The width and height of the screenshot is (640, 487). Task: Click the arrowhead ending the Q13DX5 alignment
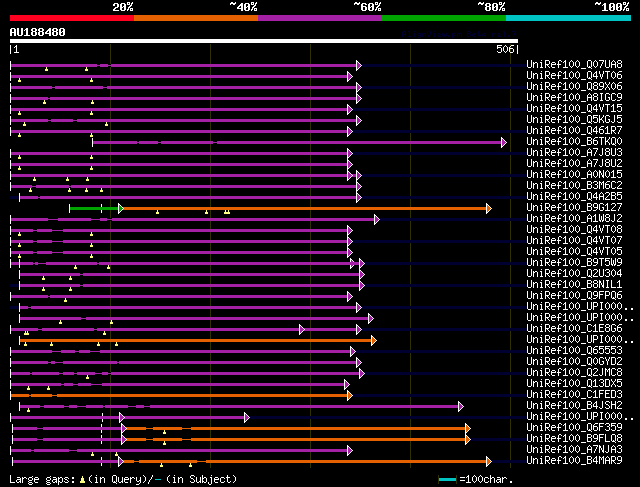click(347, 385)
